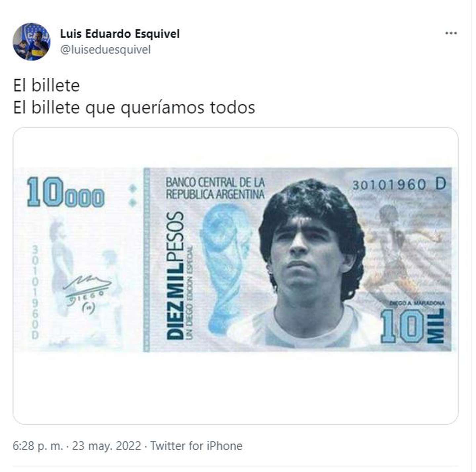This screenshot has width=476, height=472.
Task: Click the large '10000' numeral on the banknote
Action: [x=65, y=192]
